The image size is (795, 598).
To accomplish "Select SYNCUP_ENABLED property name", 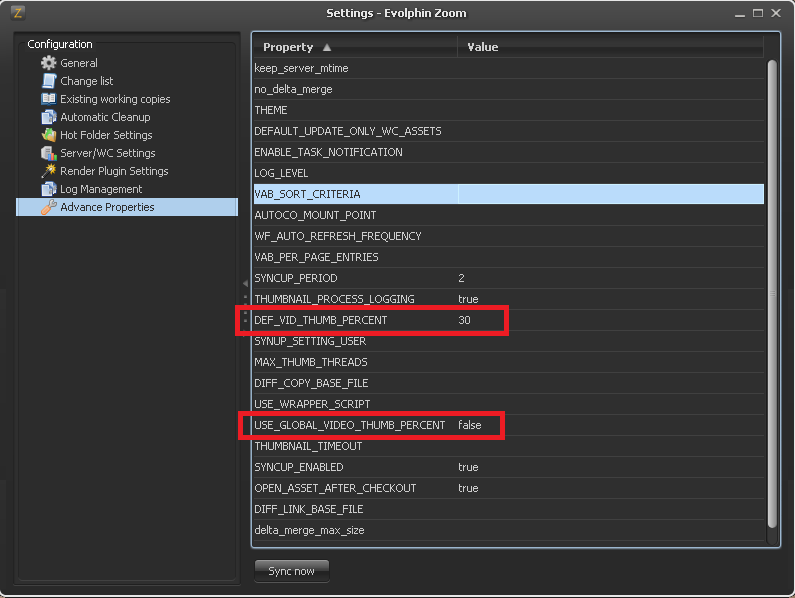I will [299, 467].
